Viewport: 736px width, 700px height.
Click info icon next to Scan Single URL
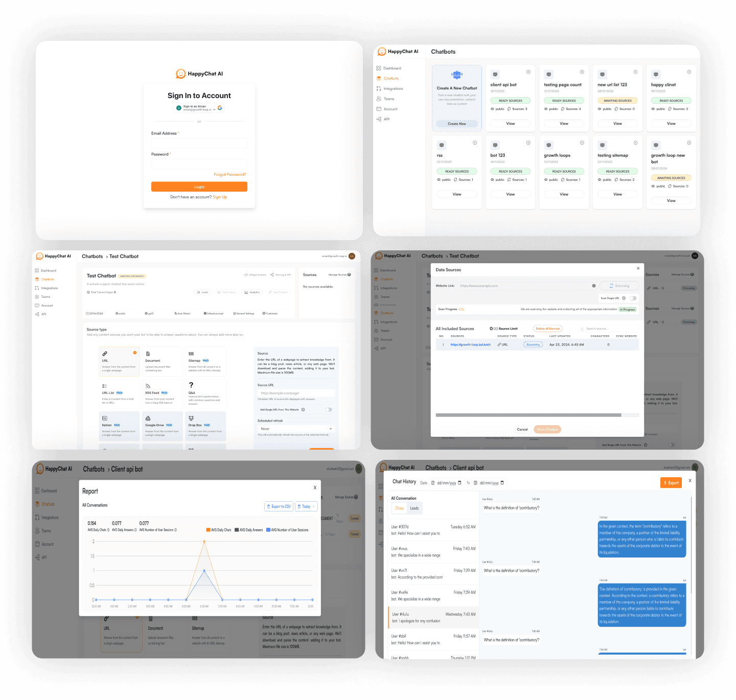click(x=624, y=298)
